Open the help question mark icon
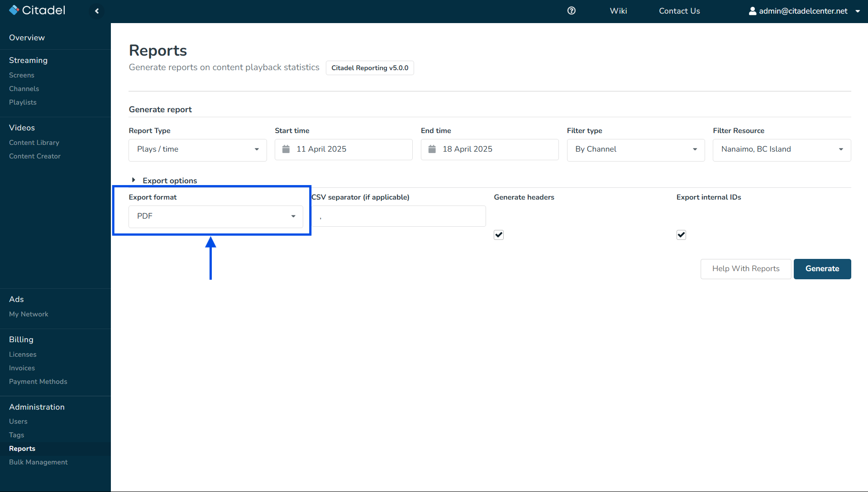The height and width of the screenshot is (492, 868). pos(572,11)
